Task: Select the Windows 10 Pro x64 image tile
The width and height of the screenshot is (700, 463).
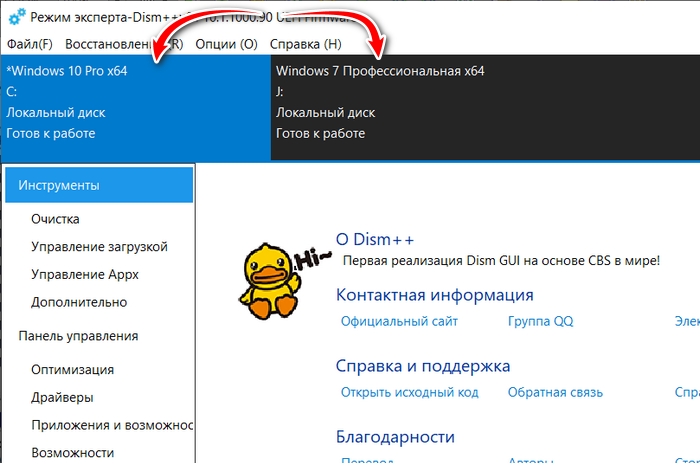Action: click(x=136, y=107)
